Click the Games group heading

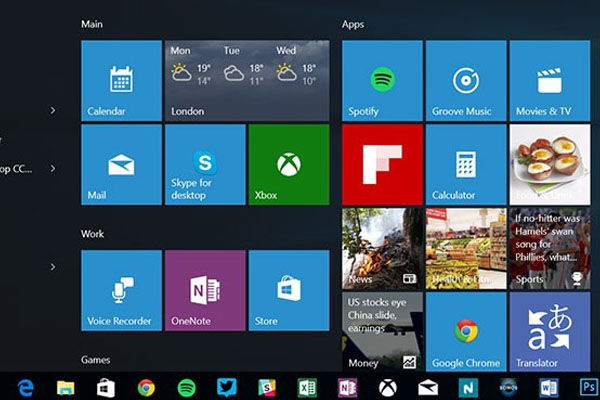(x=96, y=360)
